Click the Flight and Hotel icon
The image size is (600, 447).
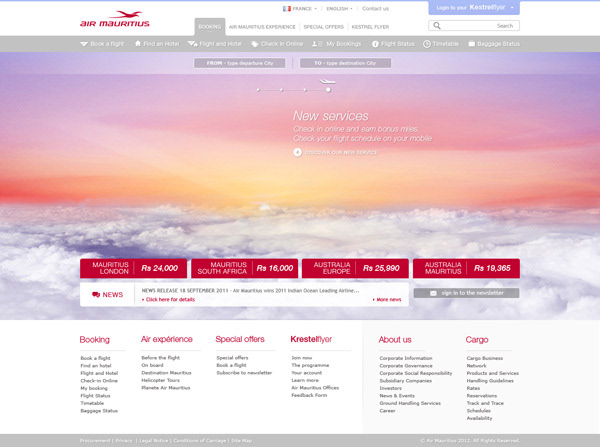pyautogui.click(x=192, y=44)
